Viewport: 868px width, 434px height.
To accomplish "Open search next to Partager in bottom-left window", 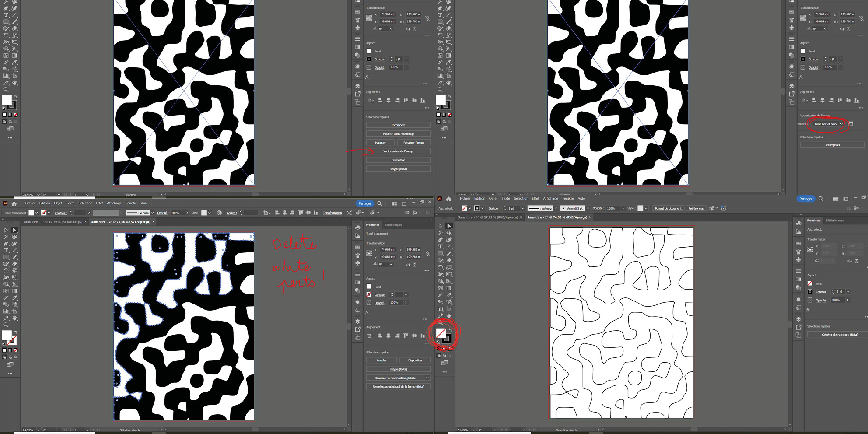I will (x=379, y=203).
